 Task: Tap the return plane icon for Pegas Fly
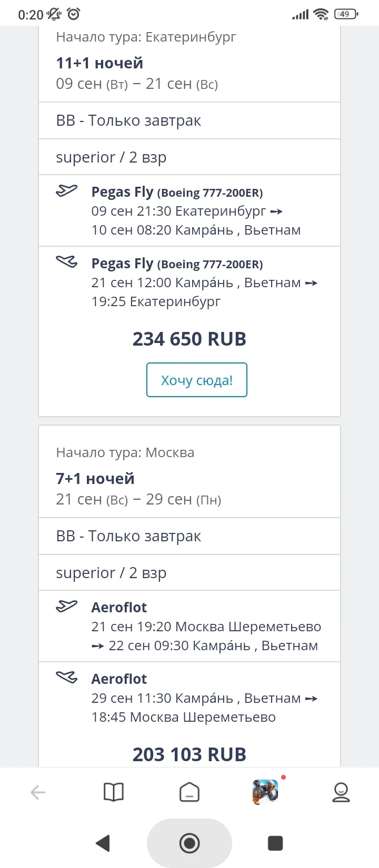tap(67, 261)
